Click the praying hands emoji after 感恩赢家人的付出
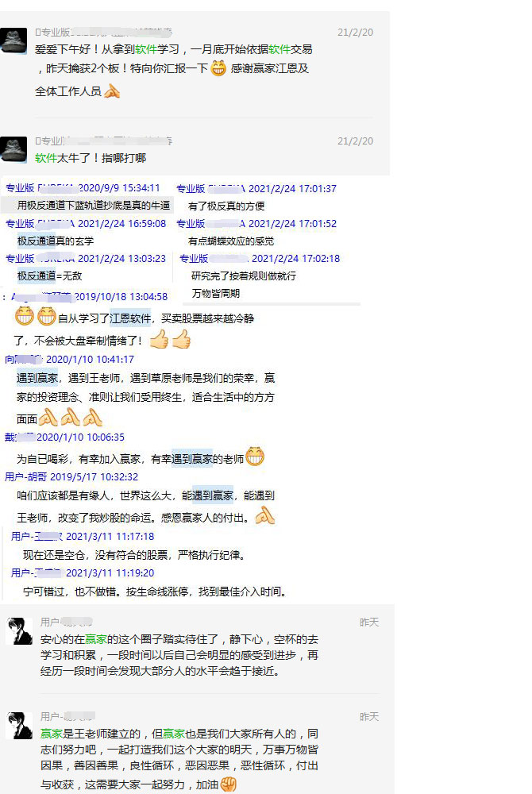 pyautogui.click(x=264, y=516)
